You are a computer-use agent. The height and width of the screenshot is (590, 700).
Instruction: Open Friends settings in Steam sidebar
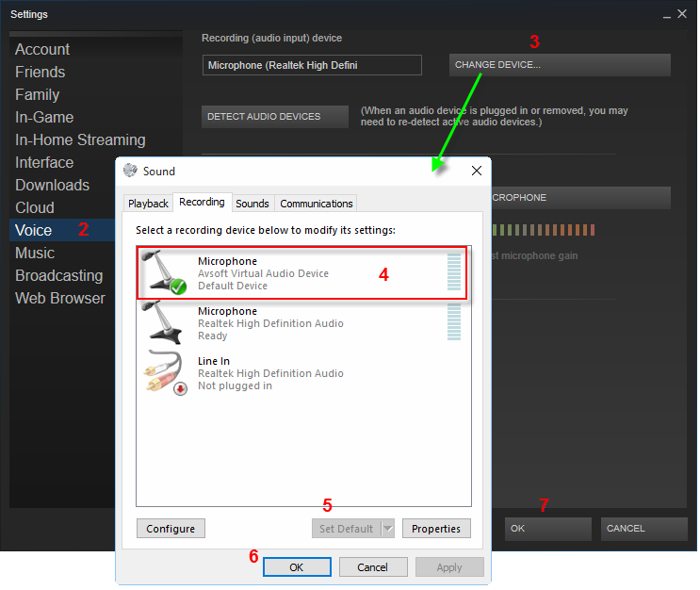coord(41,72)
